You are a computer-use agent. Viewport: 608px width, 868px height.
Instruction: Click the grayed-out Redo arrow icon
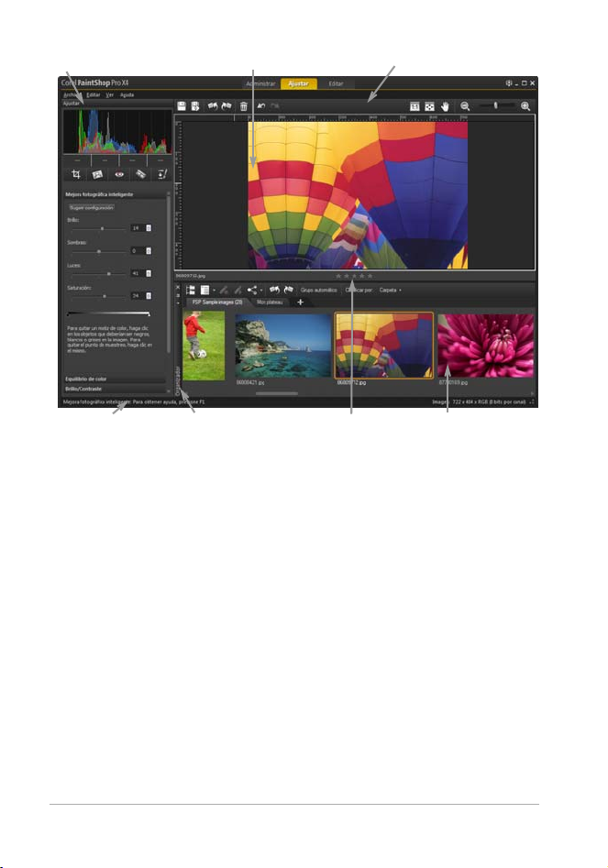(x=275, y=105)
